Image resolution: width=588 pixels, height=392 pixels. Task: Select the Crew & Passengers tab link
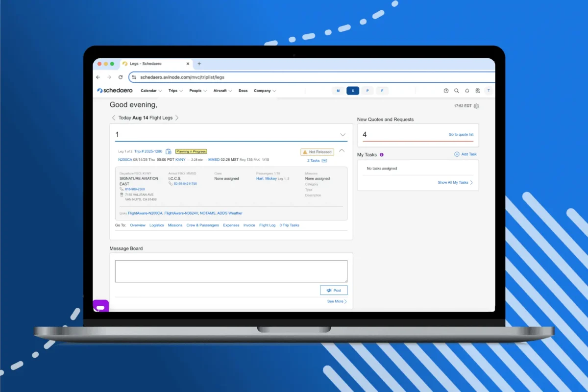click(203, 225)
